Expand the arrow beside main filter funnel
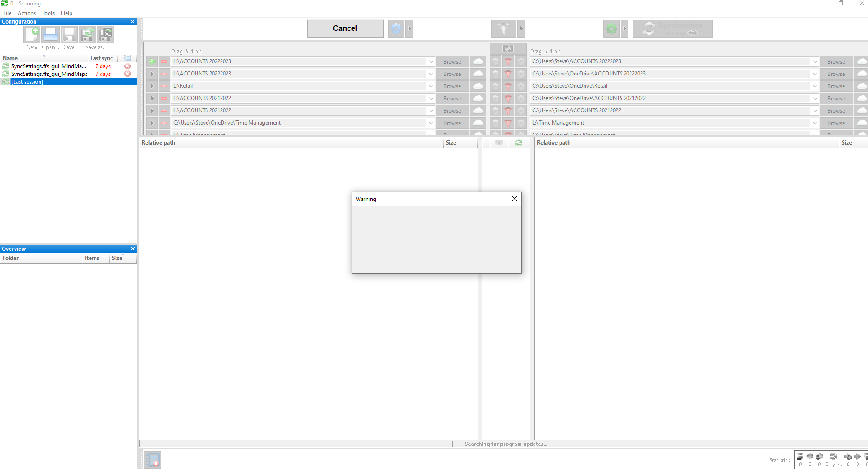The width and height of the screenshot is (868, 469). click(521, 29)
